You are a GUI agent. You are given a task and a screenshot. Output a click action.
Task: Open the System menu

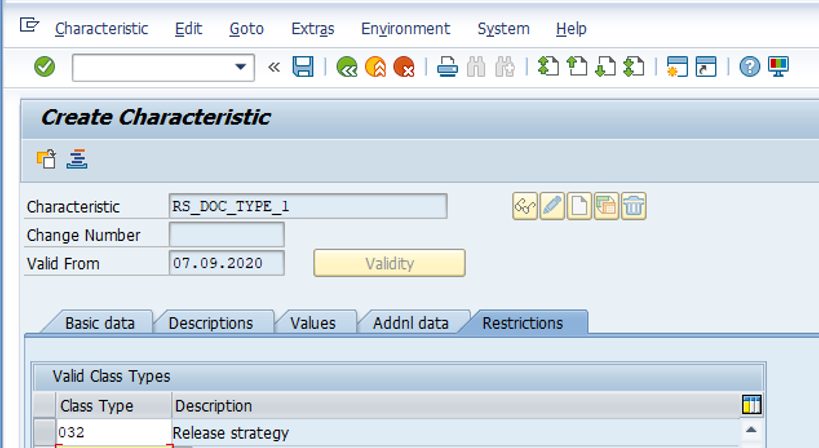pos(504,28)
